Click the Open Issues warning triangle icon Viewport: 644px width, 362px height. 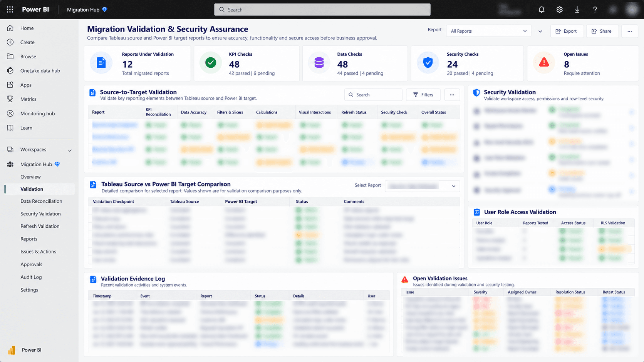[x=544, y=62]
